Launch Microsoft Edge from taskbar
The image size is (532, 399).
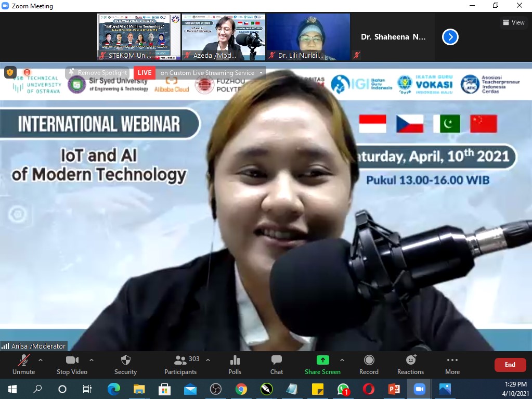114,389
